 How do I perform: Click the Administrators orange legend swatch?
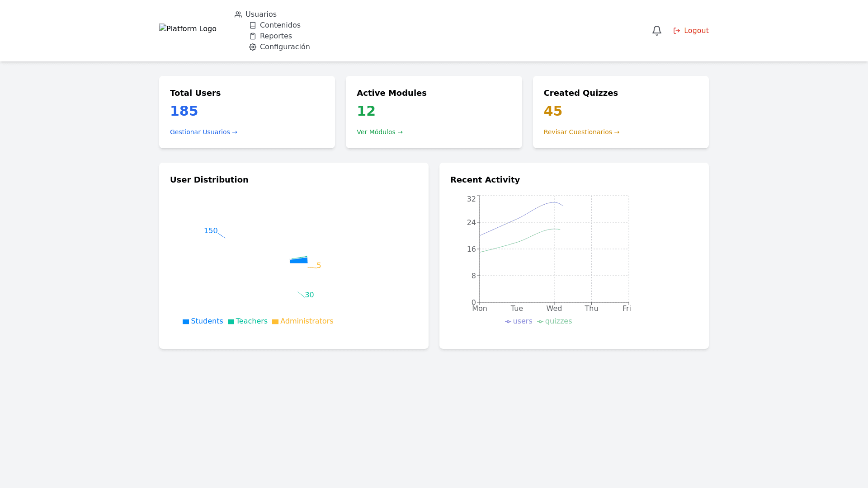pos(275,322)
